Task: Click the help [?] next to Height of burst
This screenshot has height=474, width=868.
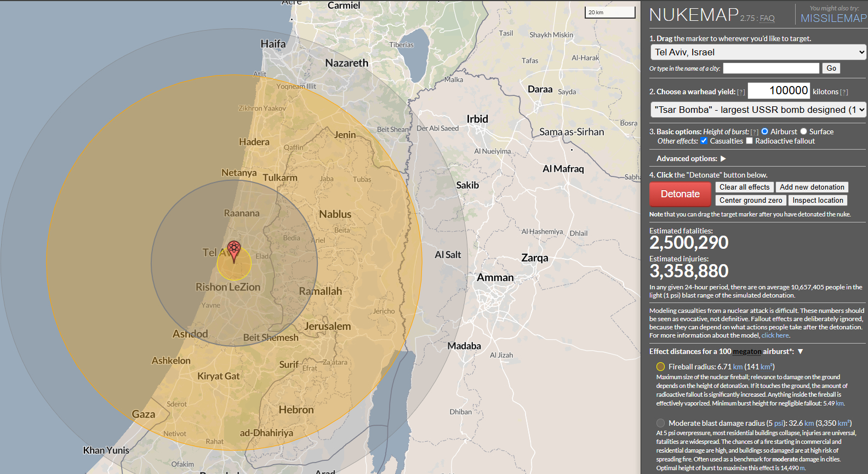Action: [x=755, y=132]
